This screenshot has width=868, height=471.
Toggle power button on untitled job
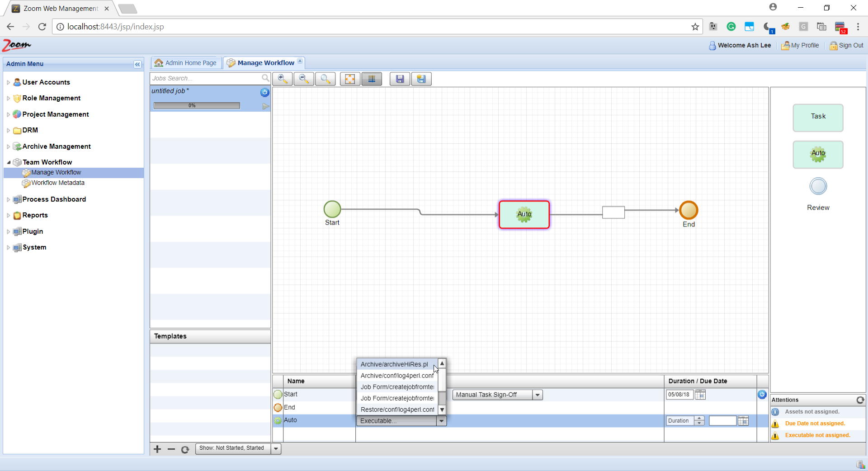pos(264,92)
